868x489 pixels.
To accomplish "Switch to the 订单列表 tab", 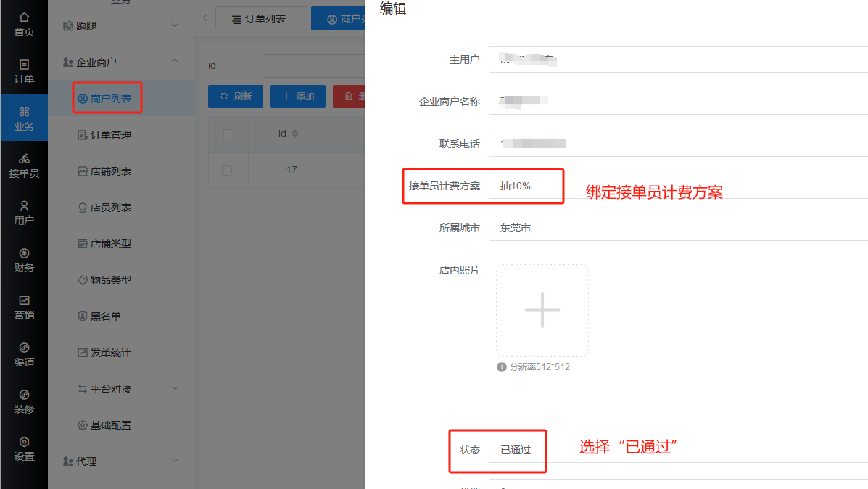I will 261,19.
